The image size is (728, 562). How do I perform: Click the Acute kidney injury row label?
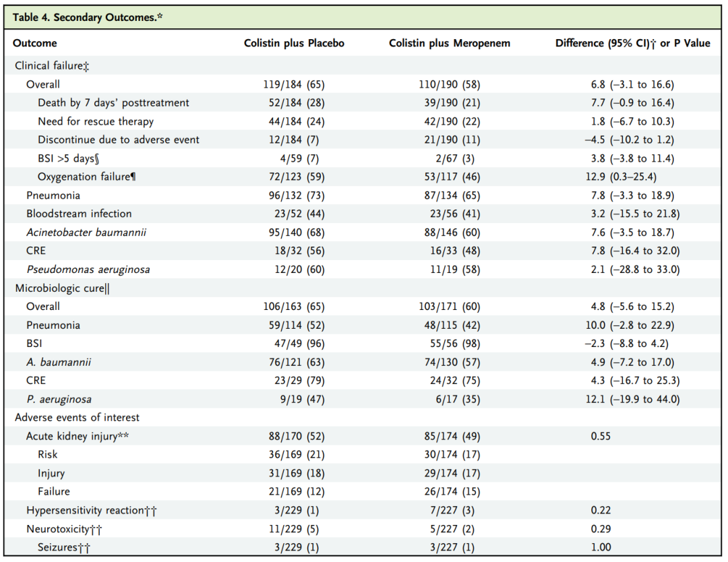tap(78, 436)
